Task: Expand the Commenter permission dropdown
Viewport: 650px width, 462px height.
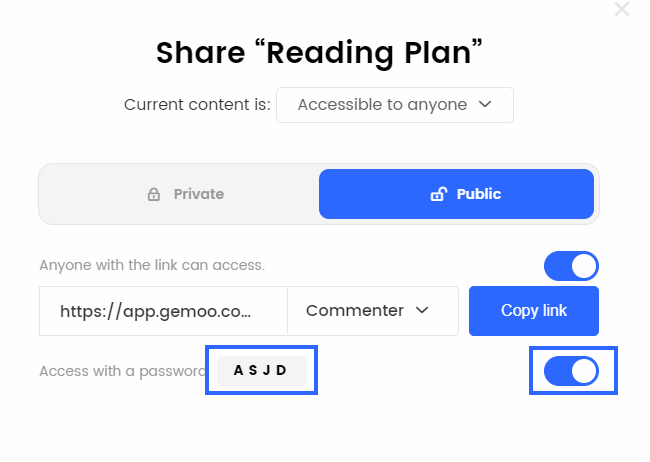Action: [x=373, y=311]
